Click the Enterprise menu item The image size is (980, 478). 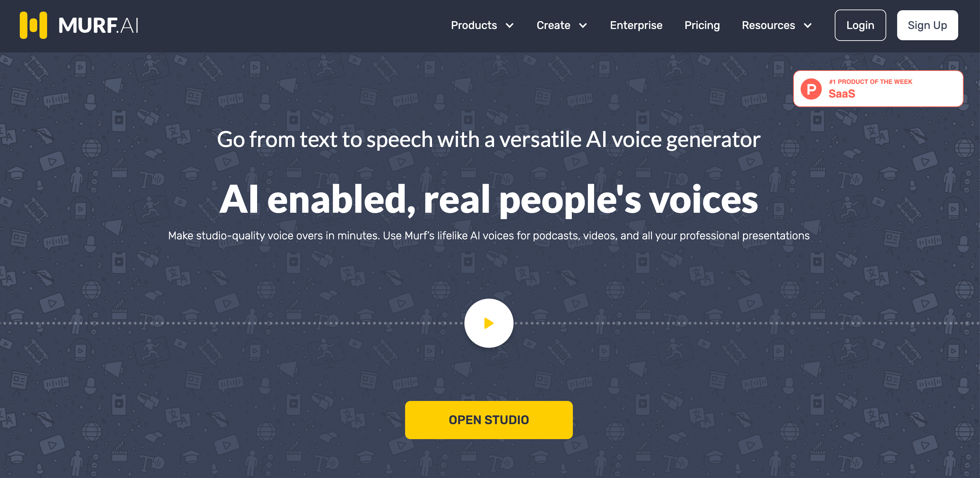coord(636,25)
